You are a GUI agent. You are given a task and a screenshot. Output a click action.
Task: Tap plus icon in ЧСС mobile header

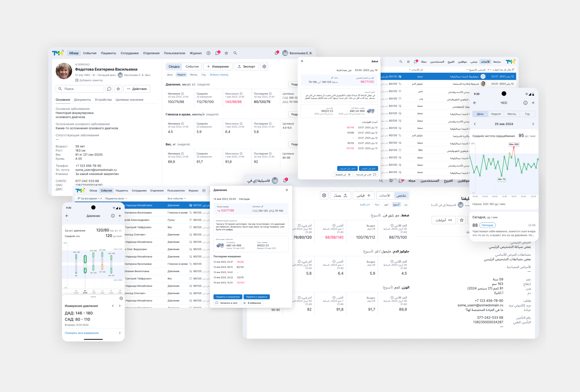tap(533, 103)
